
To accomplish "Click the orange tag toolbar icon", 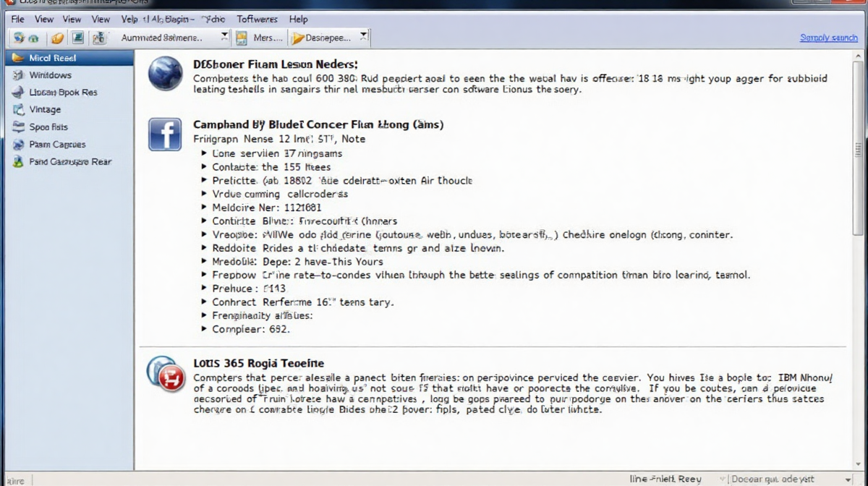I will pyautogui.click(x=58, y=38).
